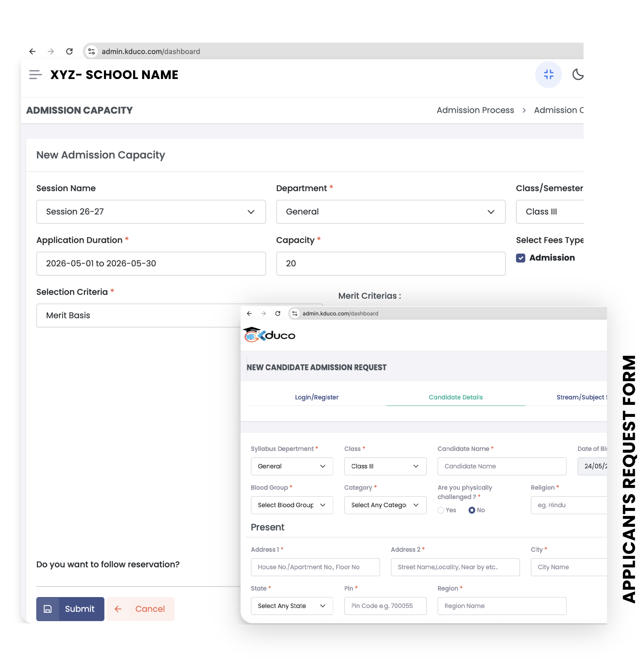Open Select Blood Group dropdown

(292, 505)
